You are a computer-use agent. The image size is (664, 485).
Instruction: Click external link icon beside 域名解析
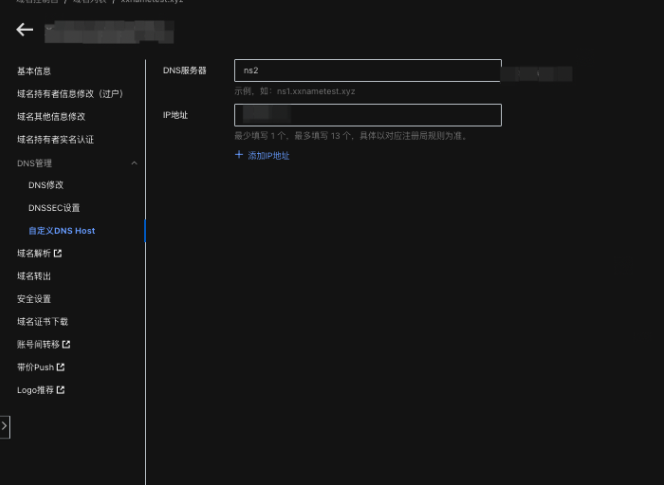point(58,254)
